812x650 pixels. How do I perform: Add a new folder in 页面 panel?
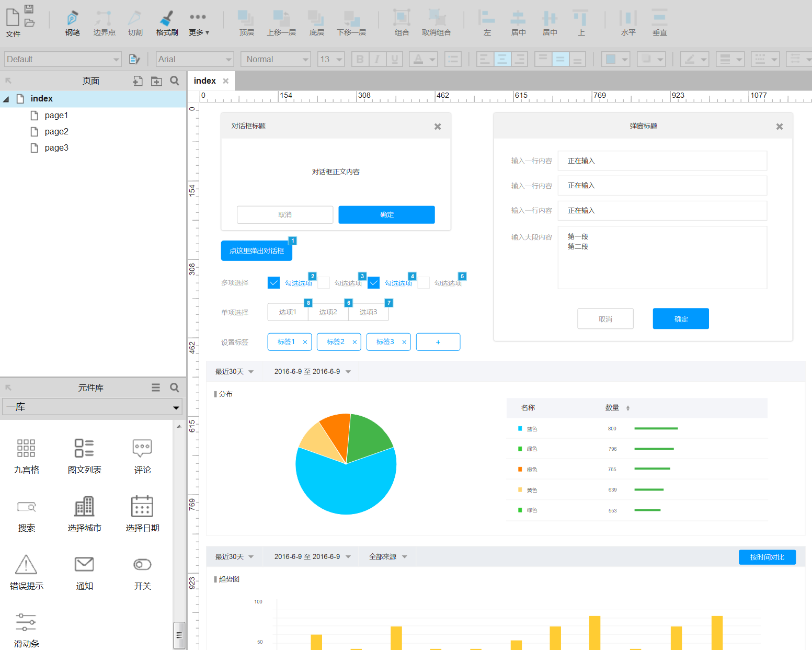pyautogui.click(x=156, y=81)
